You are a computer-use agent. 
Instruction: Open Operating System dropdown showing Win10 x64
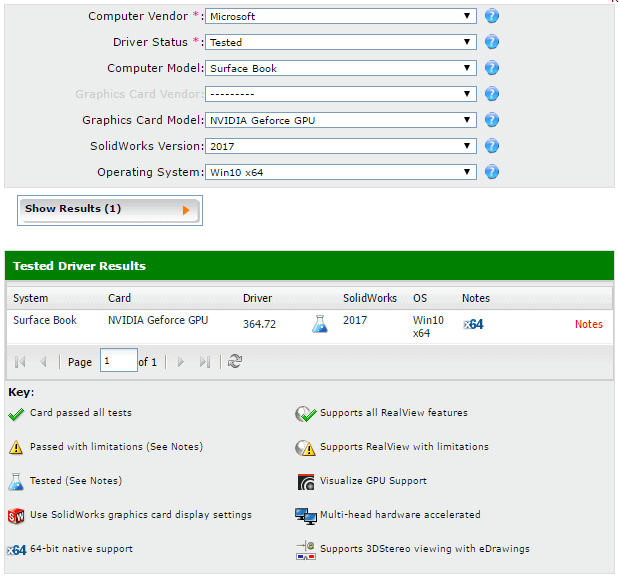coord(341,172)
